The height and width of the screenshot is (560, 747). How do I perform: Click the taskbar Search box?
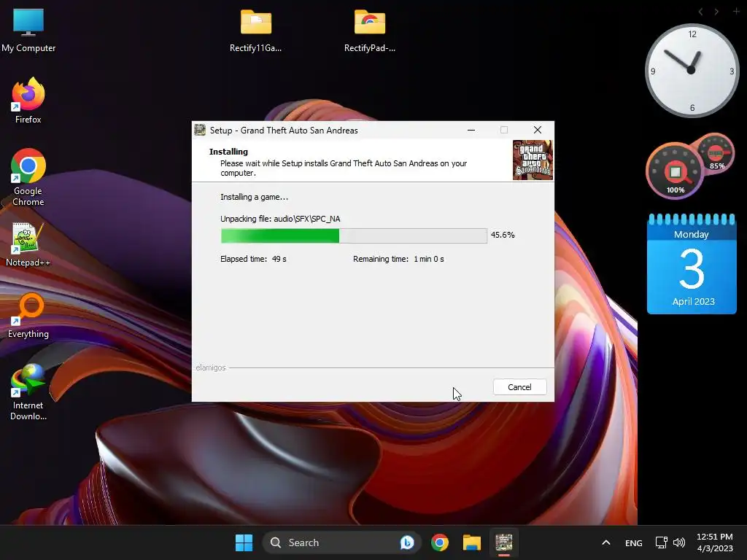342,542
